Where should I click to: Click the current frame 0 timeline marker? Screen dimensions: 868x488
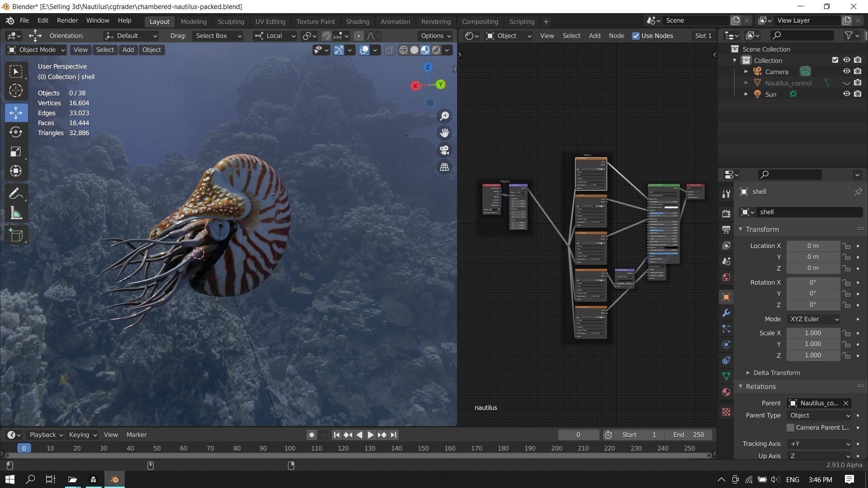click(x=24, y=448)
